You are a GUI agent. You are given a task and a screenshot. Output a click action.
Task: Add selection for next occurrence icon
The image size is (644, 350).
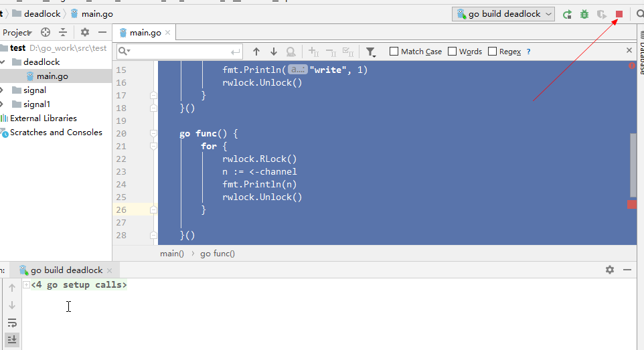tap(313, 52)
